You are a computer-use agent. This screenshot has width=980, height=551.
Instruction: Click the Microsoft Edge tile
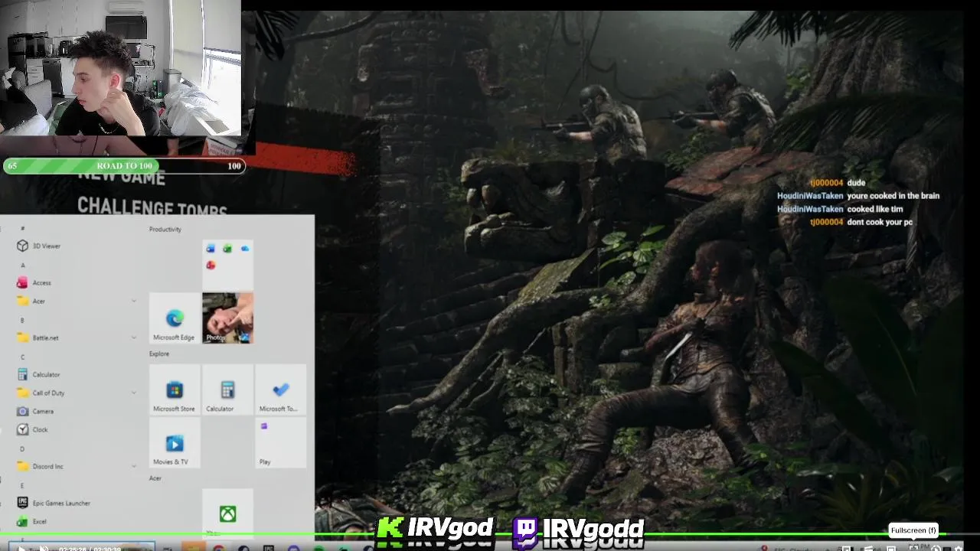click(x=175, y=318)
